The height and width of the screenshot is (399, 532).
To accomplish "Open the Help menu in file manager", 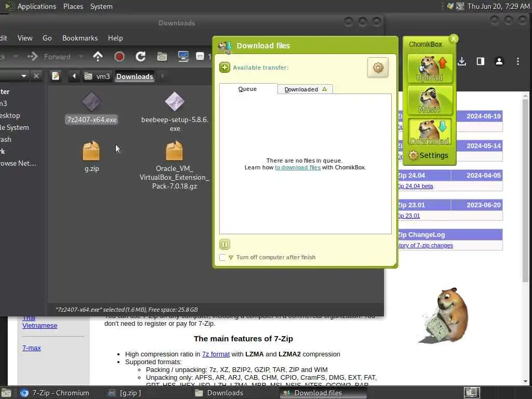I will click(115, 38).
